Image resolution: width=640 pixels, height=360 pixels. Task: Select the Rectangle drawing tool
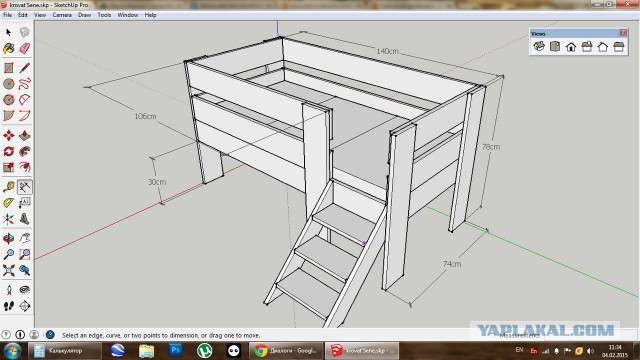(9, 68)
